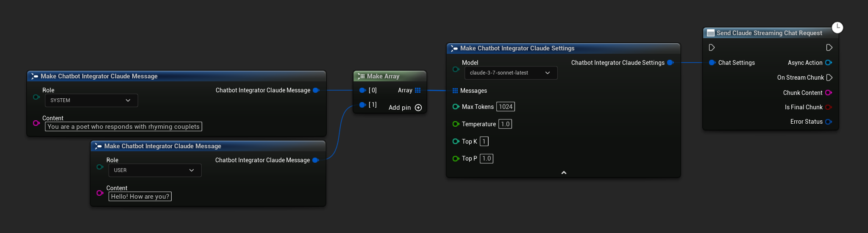
Task: Open the SYSTEM role dropdown
Action: pyautogui.click(x=91, y=100)
